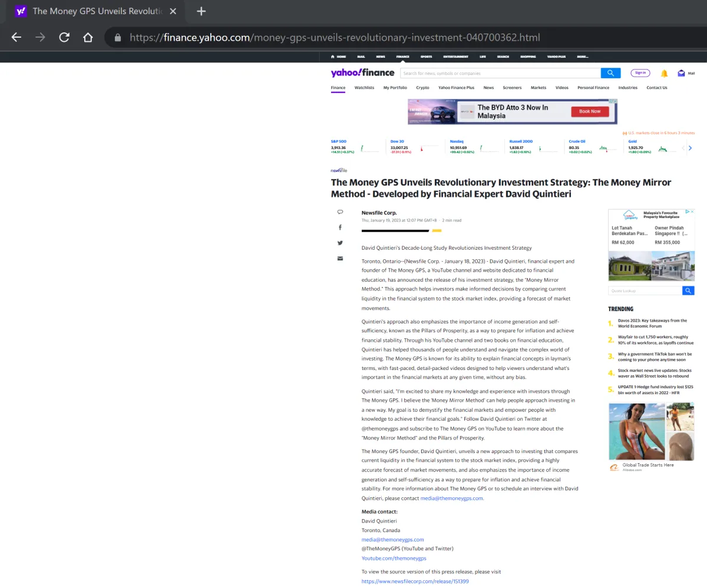Go to the Contact Us tab
707x588 pixels.
[x=657, y=88]
